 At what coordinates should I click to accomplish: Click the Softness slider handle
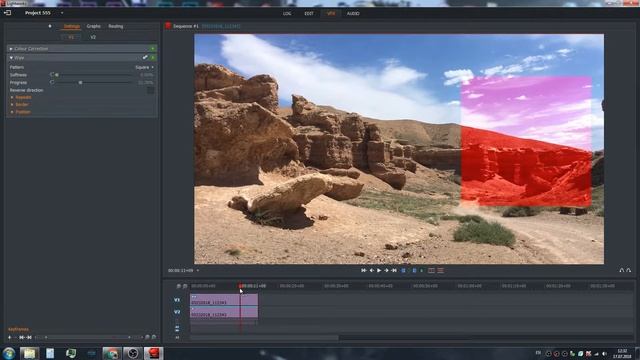click(x=57, y=75)
